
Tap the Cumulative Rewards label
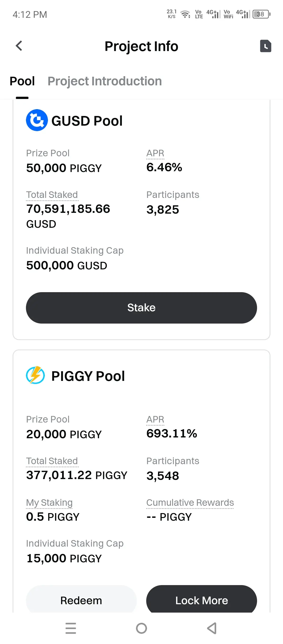click(x=190, y=503)
